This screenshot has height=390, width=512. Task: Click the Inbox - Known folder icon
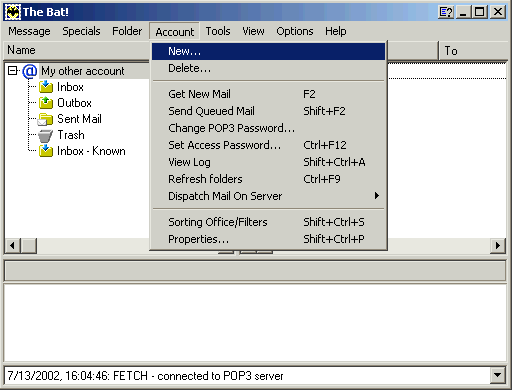(46, 151)
